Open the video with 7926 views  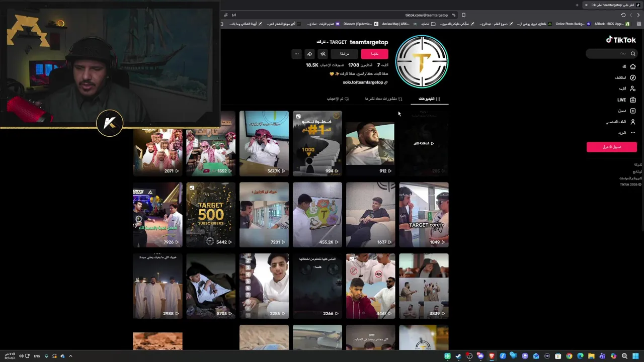(x=157, y=215)
